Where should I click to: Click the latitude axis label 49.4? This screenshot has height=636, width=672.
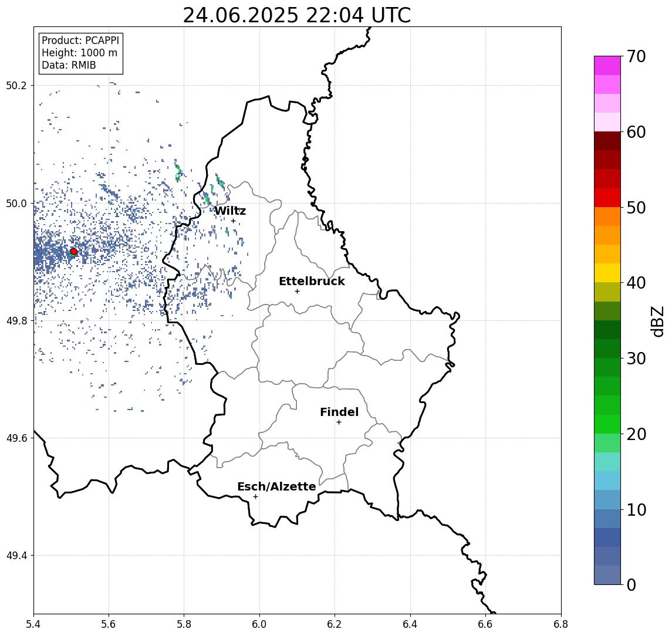[x=16, y=556]
